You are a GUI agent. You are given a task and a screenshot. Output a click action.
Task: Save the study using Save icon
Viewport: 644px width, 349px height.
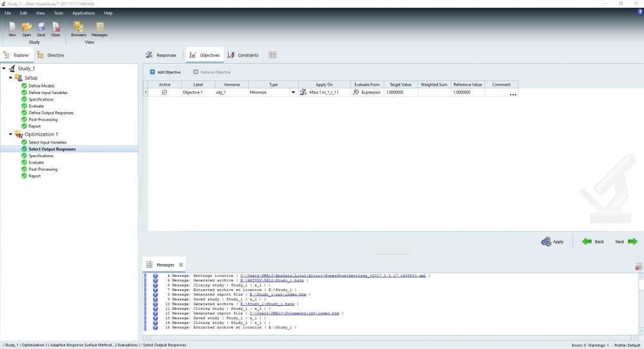click(41, 27)
